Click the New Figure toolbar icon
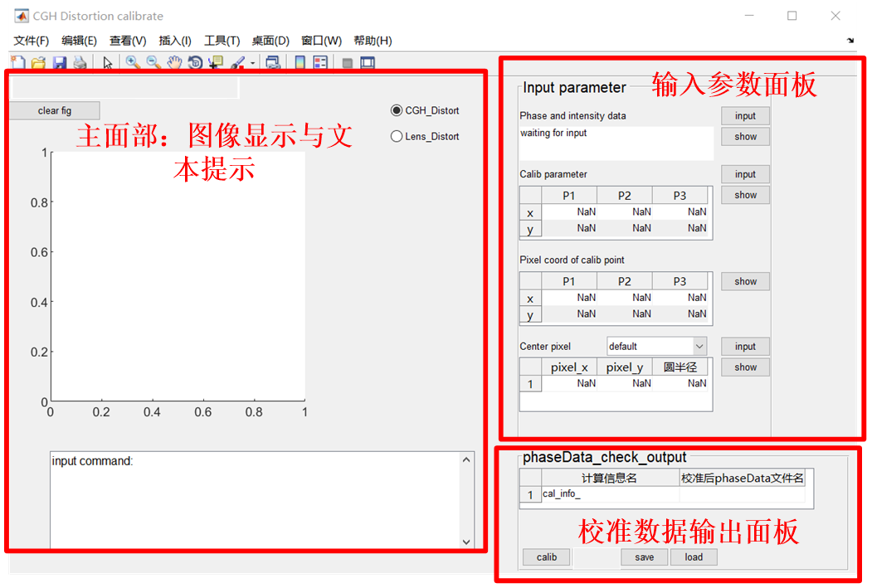This screenshot has width=872, height=588. tap(18, 62)
